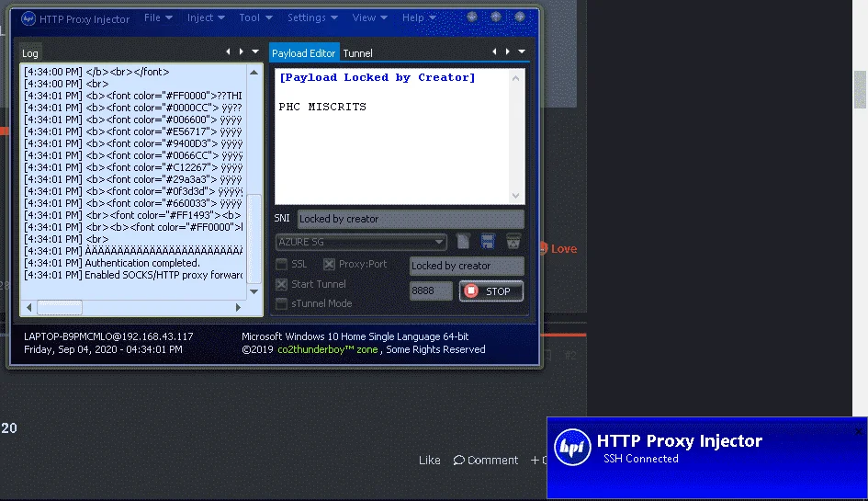Click the Comment bubble icon in the background page
The width and height of the screenshot is (868, 501).
(x=459, y=460)
